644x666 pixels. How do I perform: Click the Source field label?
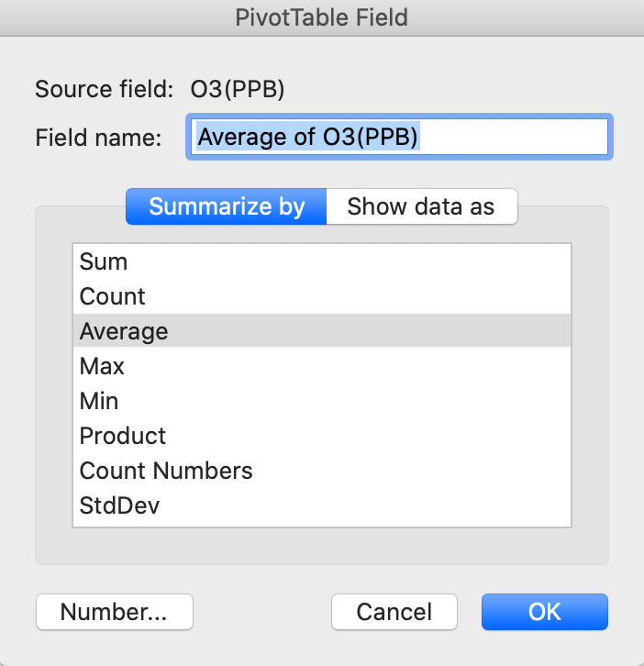click(104, 90)
